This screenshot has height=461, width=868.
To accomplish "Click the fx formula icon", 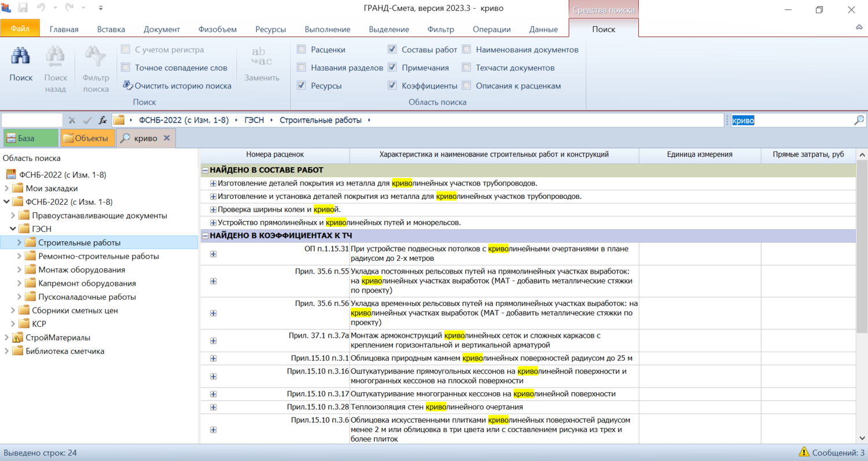I will (x=102, y=120).
